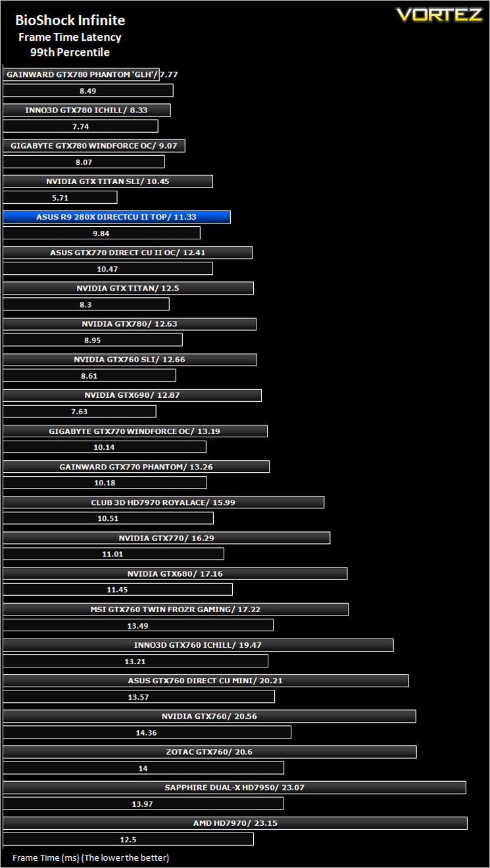Click the GAINWARD GTX780 PHANTOM 'GLH' bar
This screenshot has width=490, height=868.
point(82,75)
